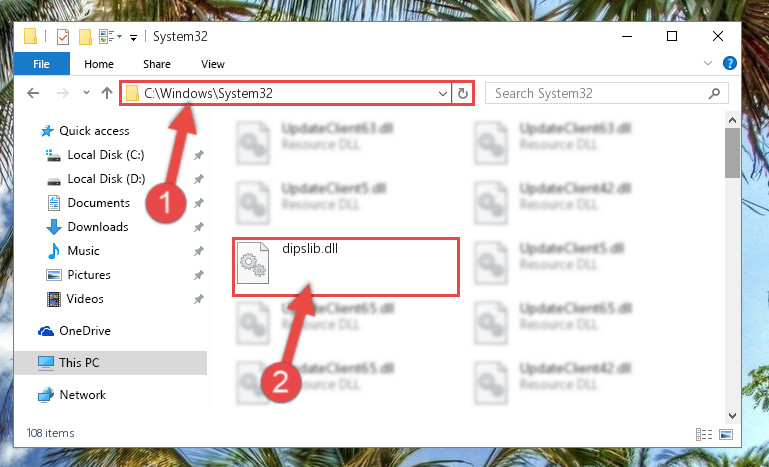Viewport: 769px width, 467px height.
Task: Toggle pin for Local Disk (C:)
Action: (x=199, y=155)
